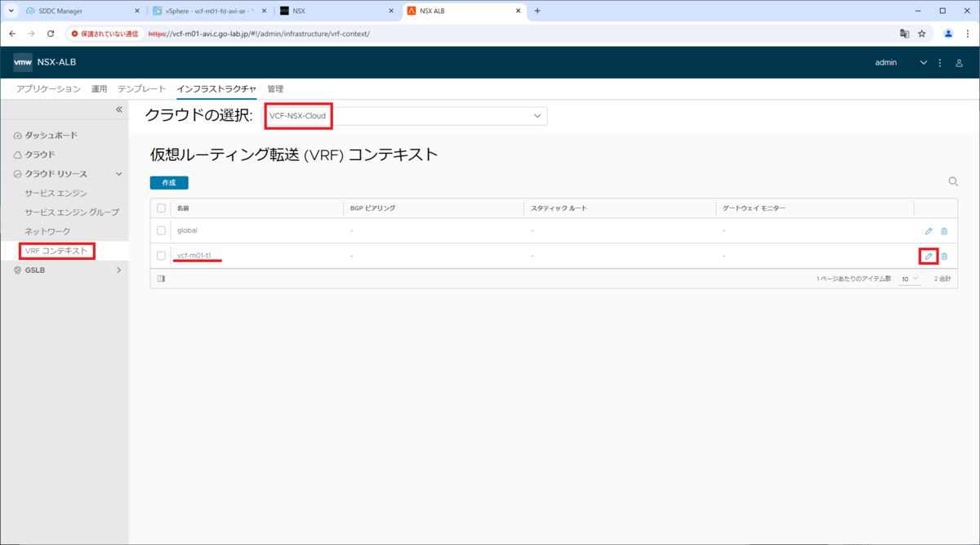980x545 pixels.
Task: Open the インフラストラクチャ tab
Action: (x=216, y=89)
